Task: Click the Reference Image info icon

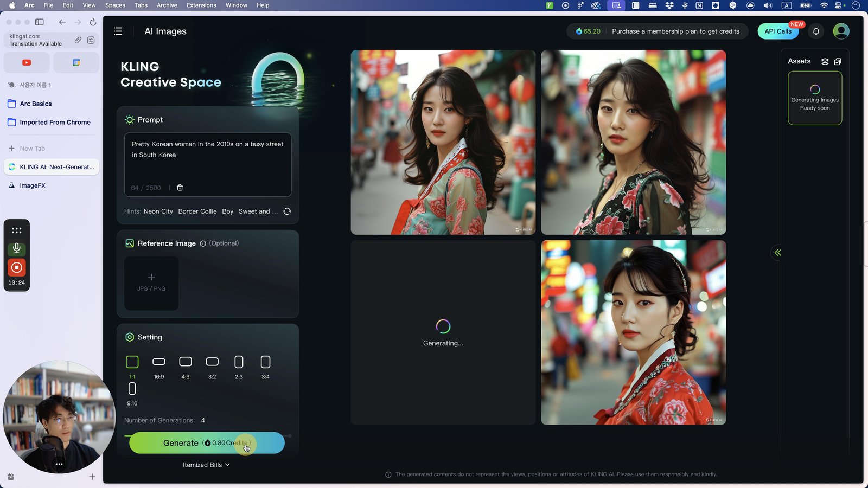Action: [203, 243]
